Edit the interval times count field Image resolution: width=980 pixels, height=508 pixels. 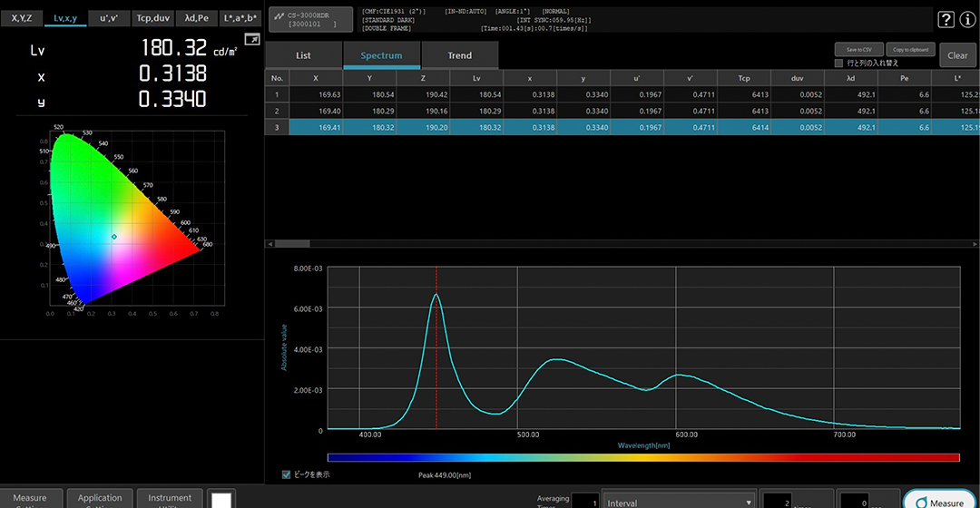coord(778,501)
